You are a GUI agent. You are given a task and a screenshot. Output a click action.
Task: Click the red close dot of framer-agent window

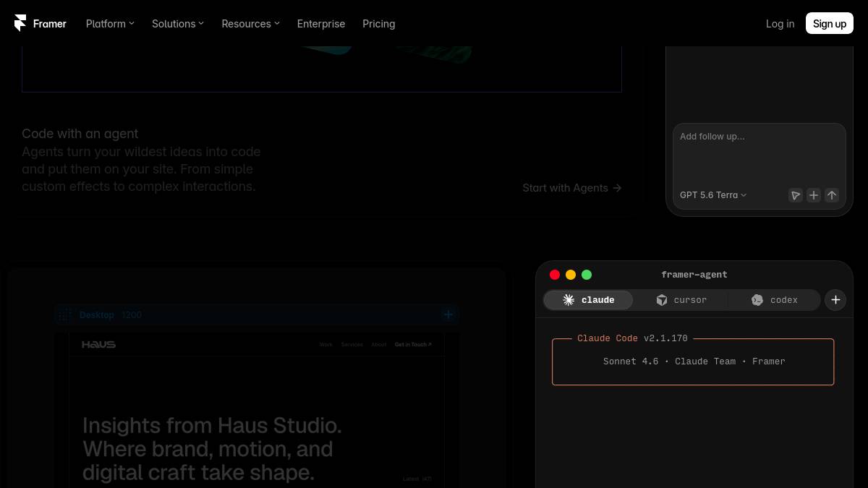click(x=555, y=275)
